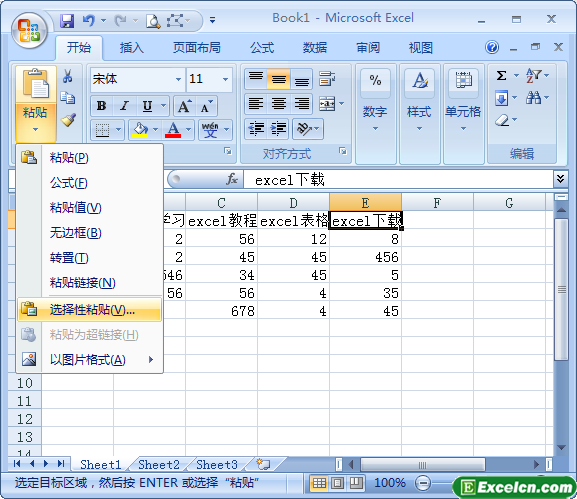This screenshot has width=577, height=499.
Task: Open the Sheet2 worksheet tab
Action: [159, 464]
